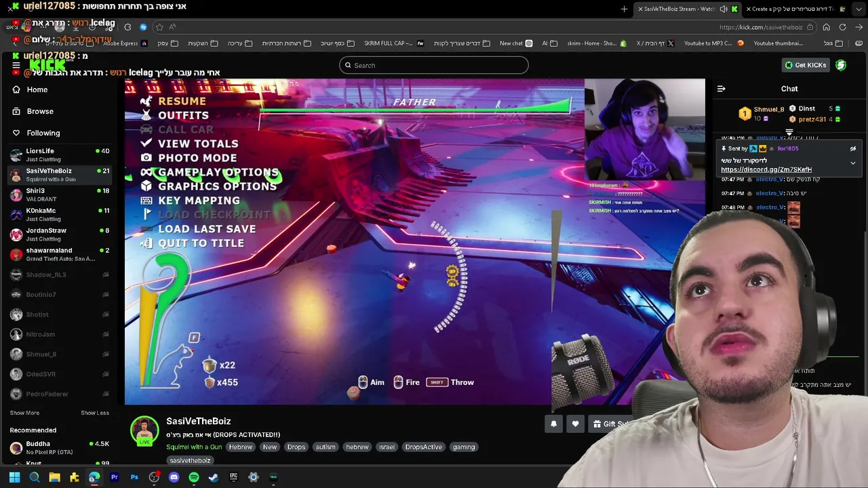The height and width of the screenshot is (488, 868).
Task: Open the offline NitroJam channel
Action: click(60, 334)
